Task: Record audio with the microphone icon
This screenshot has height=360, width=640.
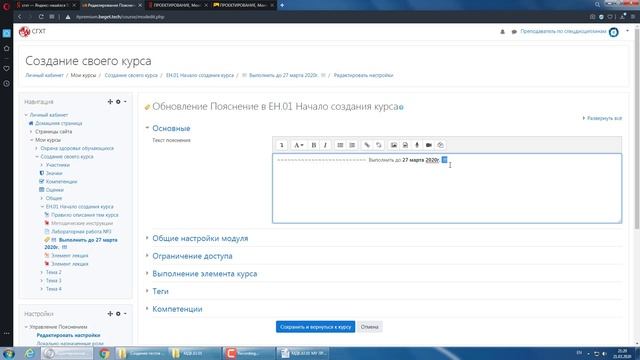Action: pos(417,145)
